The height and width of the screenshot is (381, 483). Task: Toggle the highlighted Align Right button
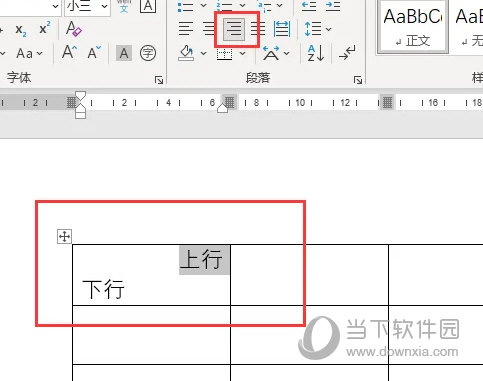234,29
